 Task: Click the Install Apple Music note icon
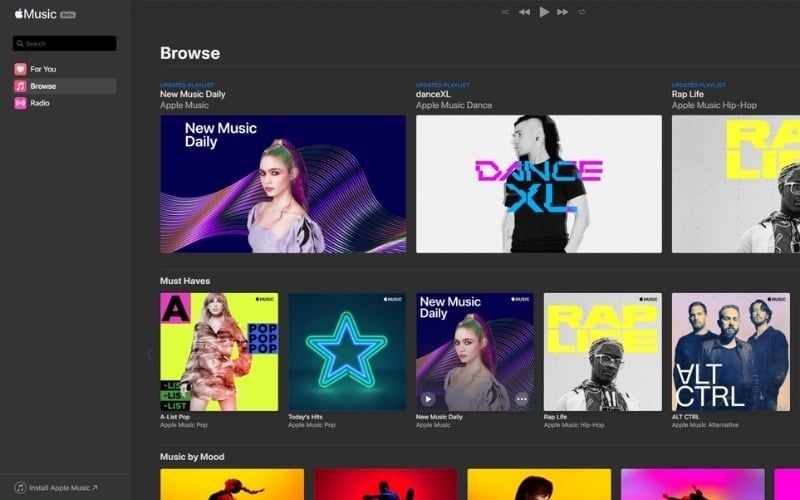coord(20,488)
